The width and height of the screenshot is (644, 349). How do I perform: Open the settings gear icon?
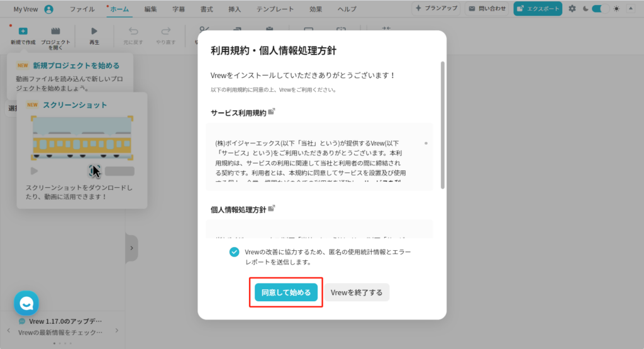pyautogui.click(x=572, y=8)
